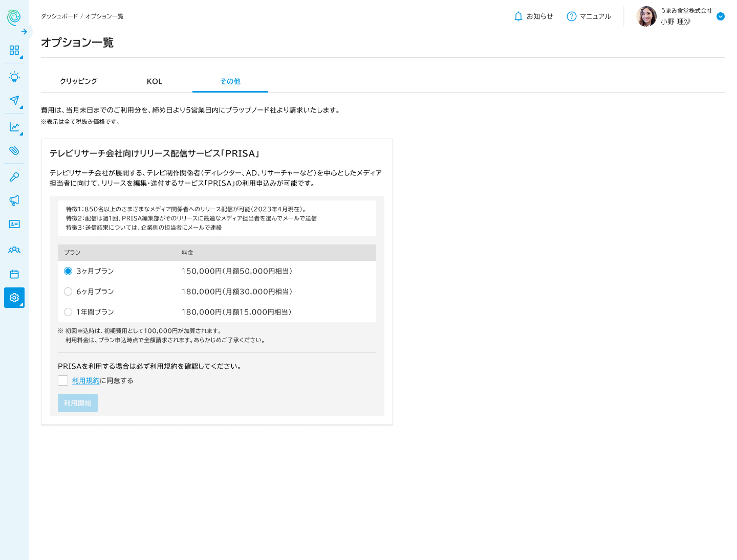This screenshot has width=737, height=560.
Task: Open the dashboard grid icon in sidebar
Action: (14, 50)
